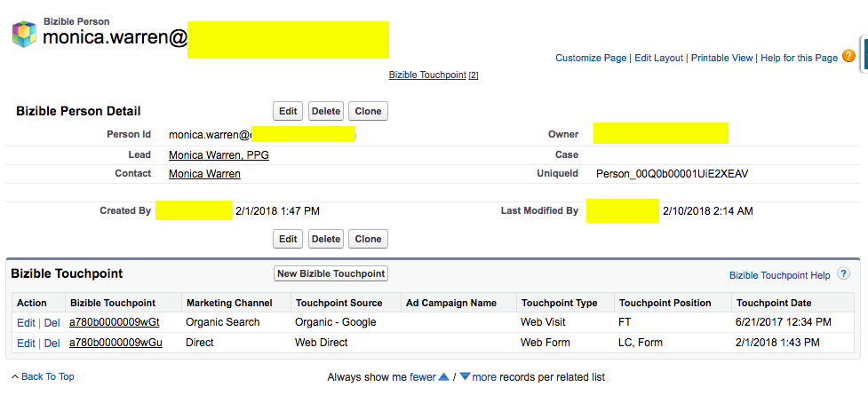Open touchpoint record a780b0000009wGu
Image resolution: width=868 pixels, height=403 pixels.
[x=115, y=343]
